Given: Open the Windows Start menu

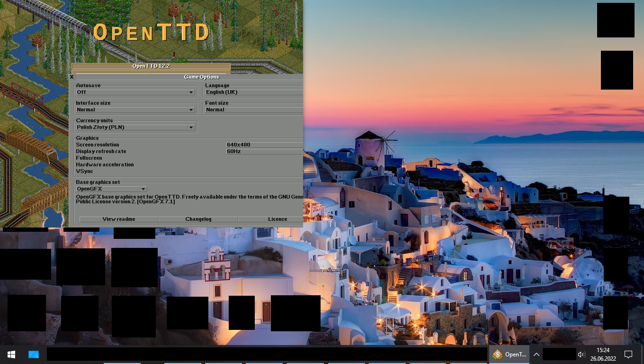Looking at the screenshot, I should pos(11,354).
